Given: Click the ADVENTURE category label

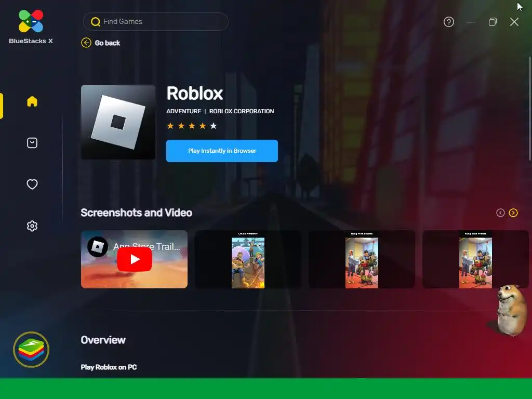Looking at the screenshot, I should (x=183, y=111).
